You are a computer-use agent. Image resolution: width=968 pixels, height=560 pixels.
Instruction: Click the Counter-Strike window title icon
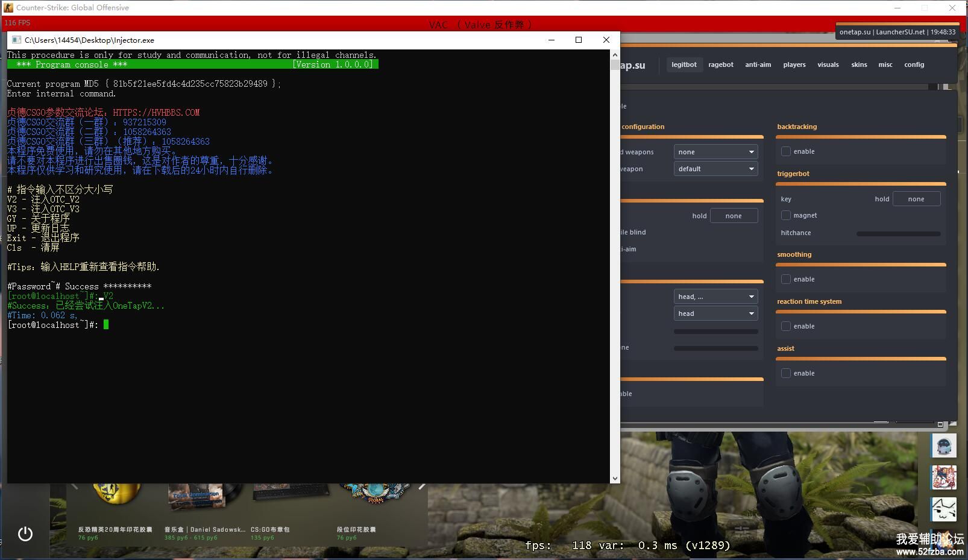pyautogui.click(x=8, y=8)
